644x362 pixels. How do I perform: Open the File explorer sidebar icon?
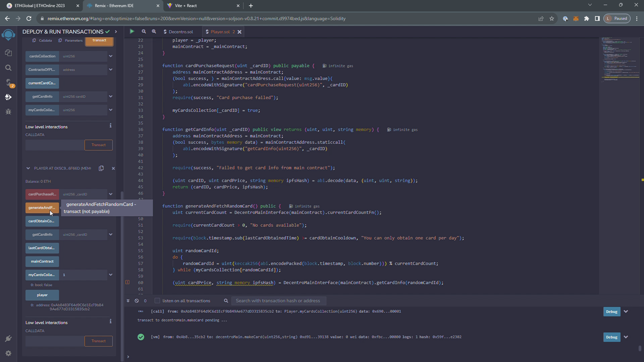8,53
